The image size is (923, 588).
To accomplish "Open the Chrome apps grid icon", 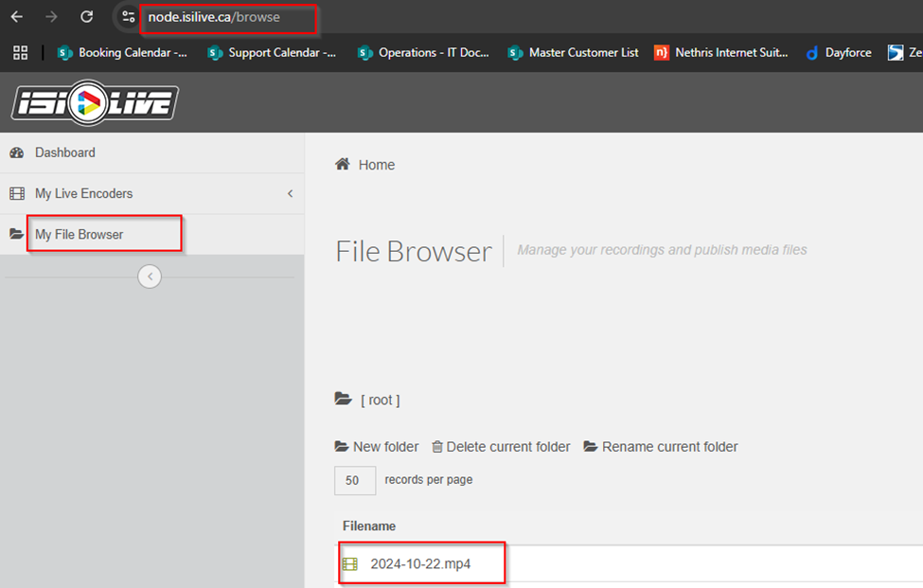I will click(x=20, y=53).
